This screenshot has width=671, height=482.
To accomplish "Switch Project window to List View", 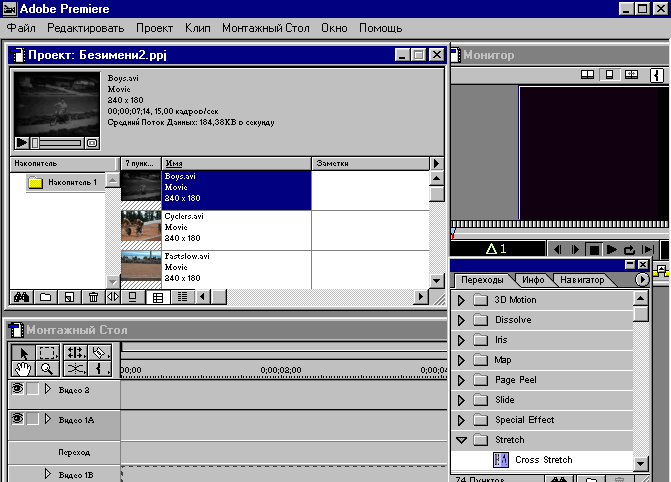I will [x=182, y=297].
